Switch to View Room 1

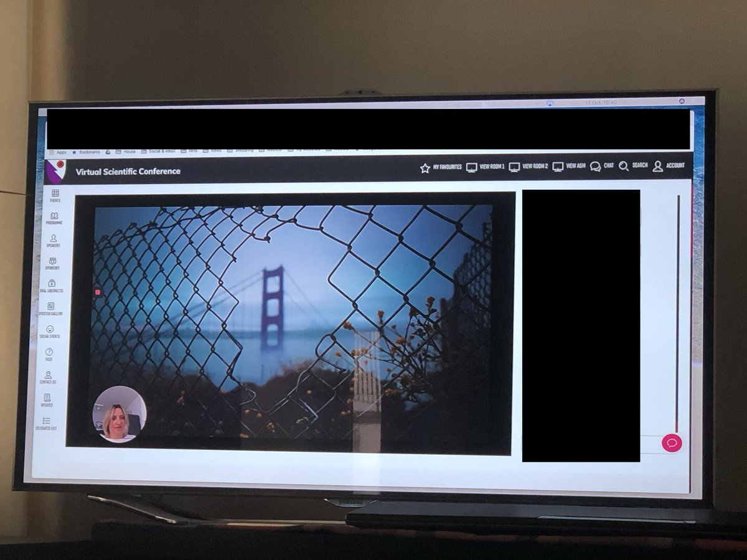pyautogui.click(x=486, y=167)
